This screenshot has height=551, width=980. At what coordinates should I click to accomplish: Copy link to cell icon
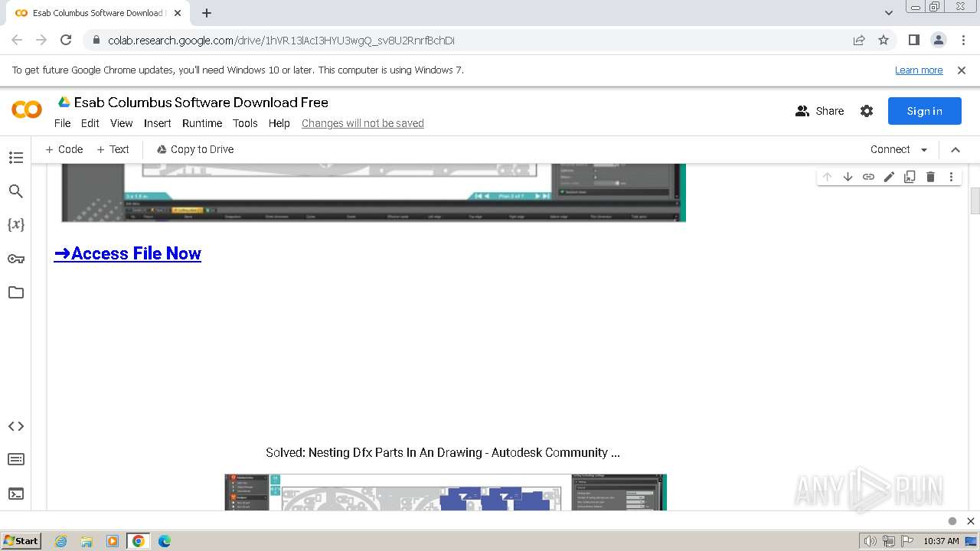868,177
